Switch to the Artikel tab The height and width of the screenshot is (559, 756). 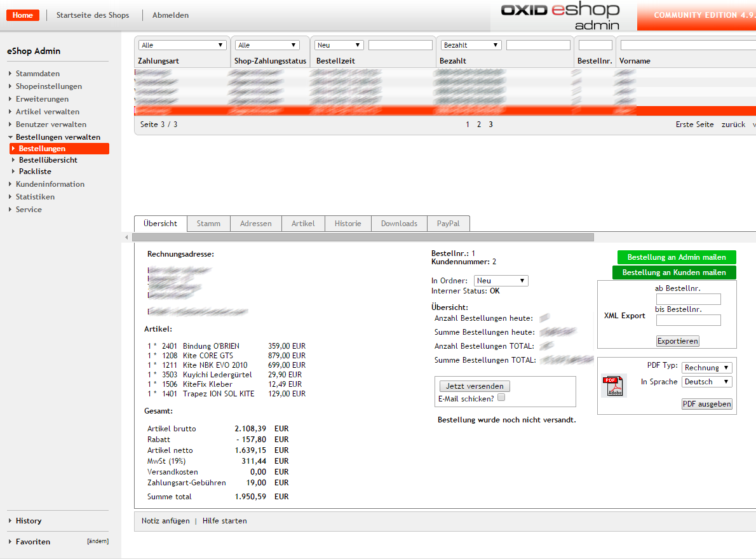[x=303, y=224]
